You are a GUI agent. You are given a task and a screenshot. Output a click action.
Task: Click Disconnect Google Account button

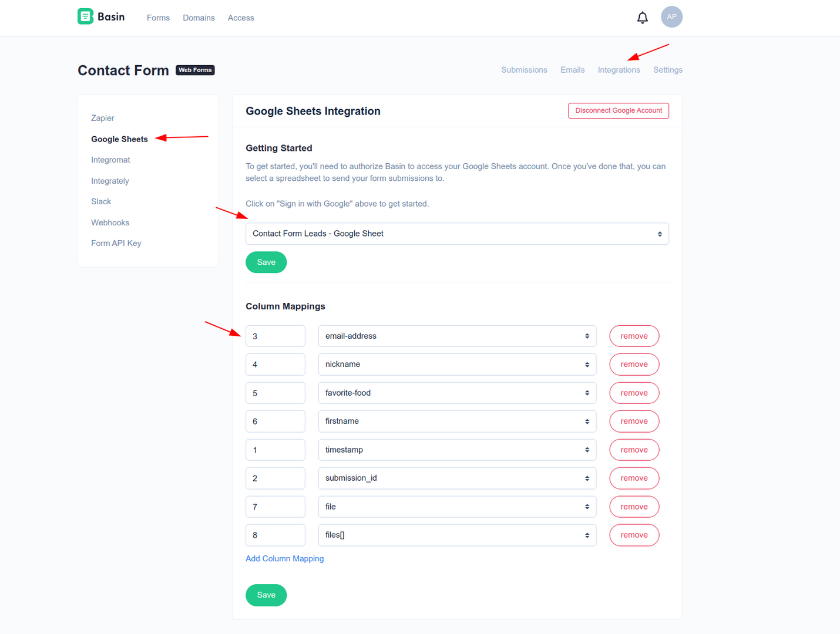(x=619, y=110)
